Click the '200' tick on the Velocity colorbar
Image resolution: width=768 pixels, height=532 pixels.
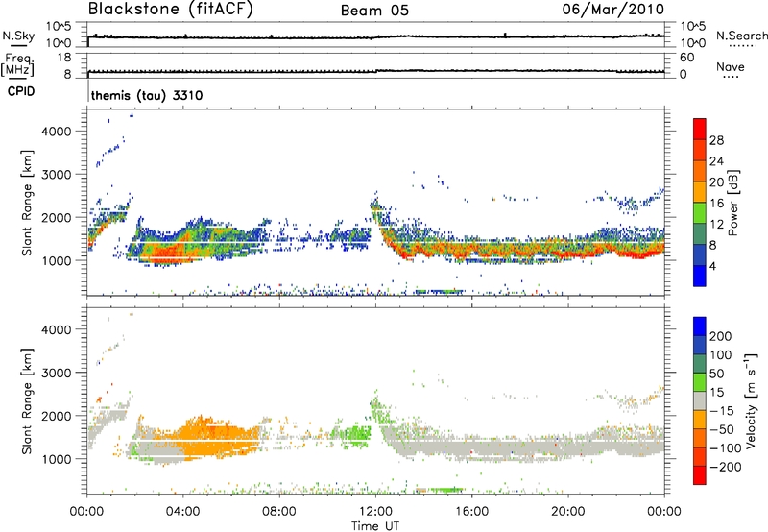(721, 336)
